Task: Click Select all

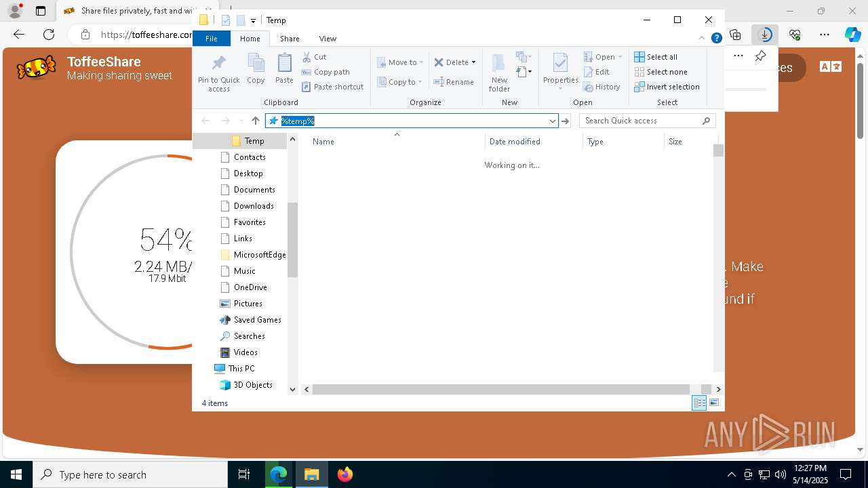Action: click(x=656, y=57)
